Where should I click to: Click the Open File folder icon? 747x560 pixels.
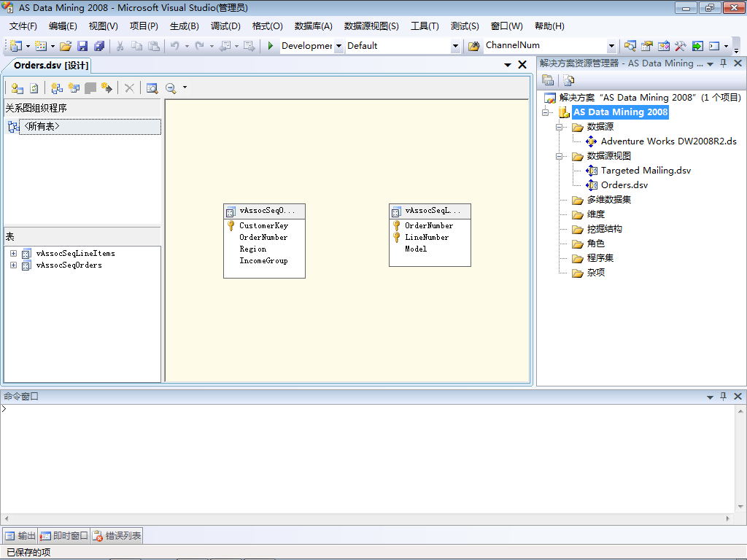(x=66, y=46)
